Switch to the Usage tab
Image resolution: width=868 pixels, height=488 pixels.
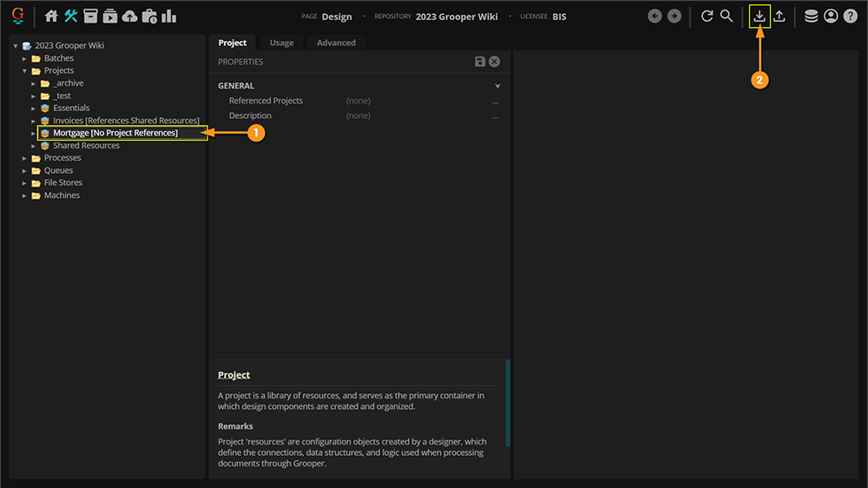281,43
